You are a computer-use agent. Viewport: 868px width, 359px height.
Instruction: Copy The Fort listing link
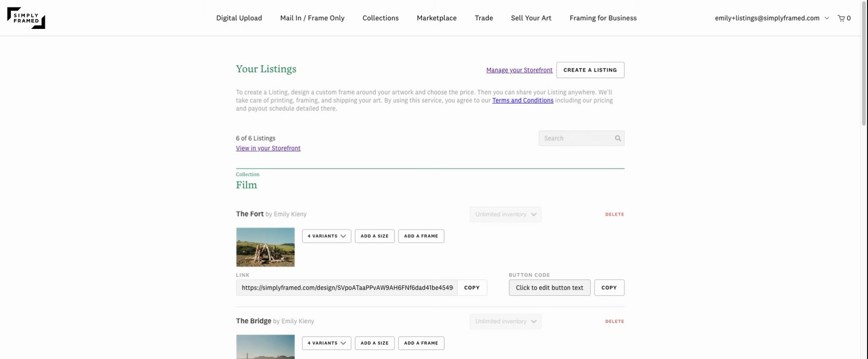(472, 288)
